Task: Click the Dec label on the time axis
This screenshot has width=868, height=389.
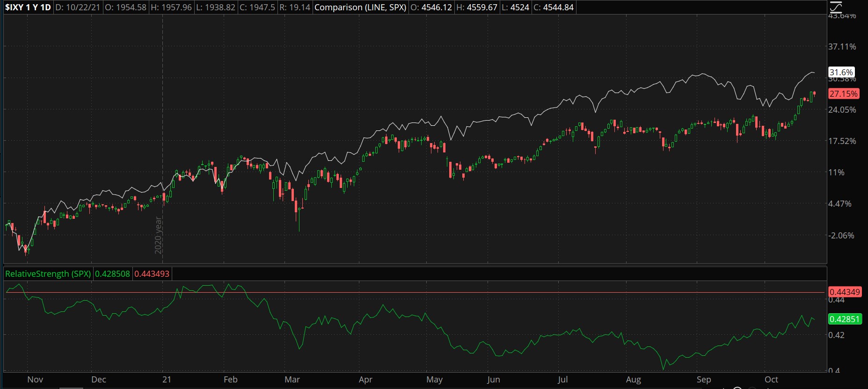Action: click(99, 380)
